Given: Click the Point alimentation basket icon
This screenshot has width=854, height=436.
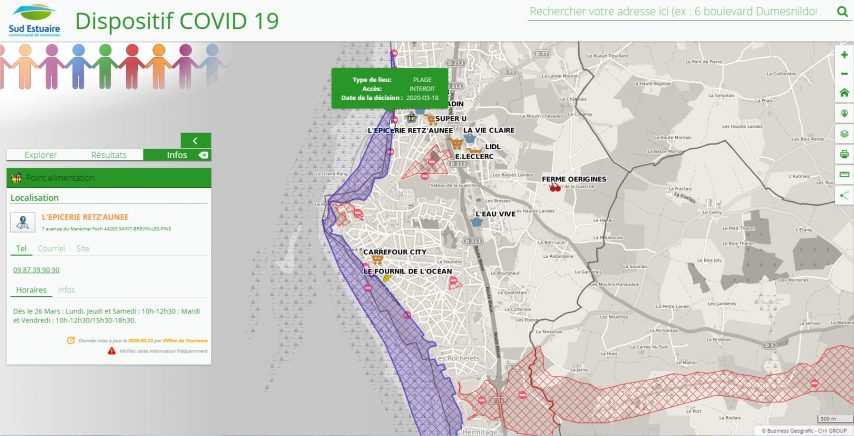Looking at the screenshot, I should point(17,178).
